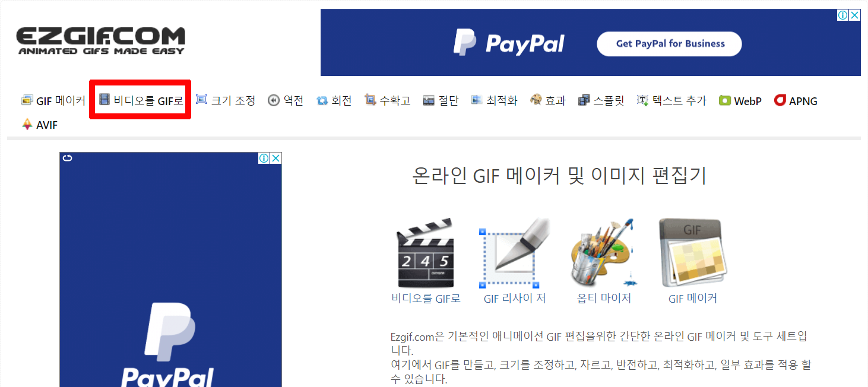Click the 회전 rotate icon
The height and width of the screenshot is (387, 868).
322,100
